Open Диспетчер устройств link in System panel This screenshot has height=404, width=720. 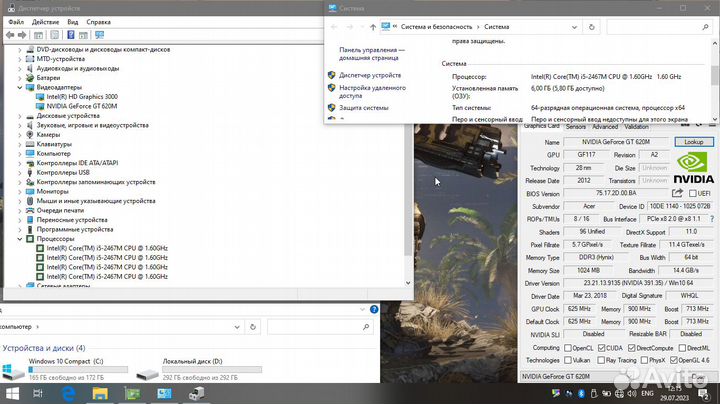[370, 75]
